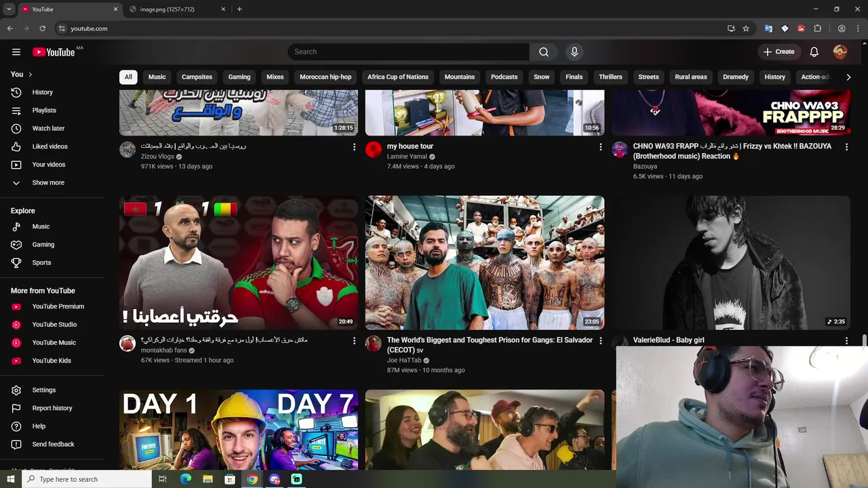Open Settings in sidebar
This screenshot has width=868, height=488.
tap(43, 390)
